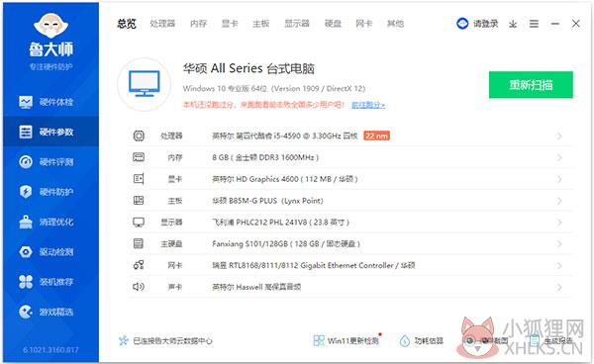Click the 处理器 CPU row icon
594x364 pixels.
pos(139,136)
